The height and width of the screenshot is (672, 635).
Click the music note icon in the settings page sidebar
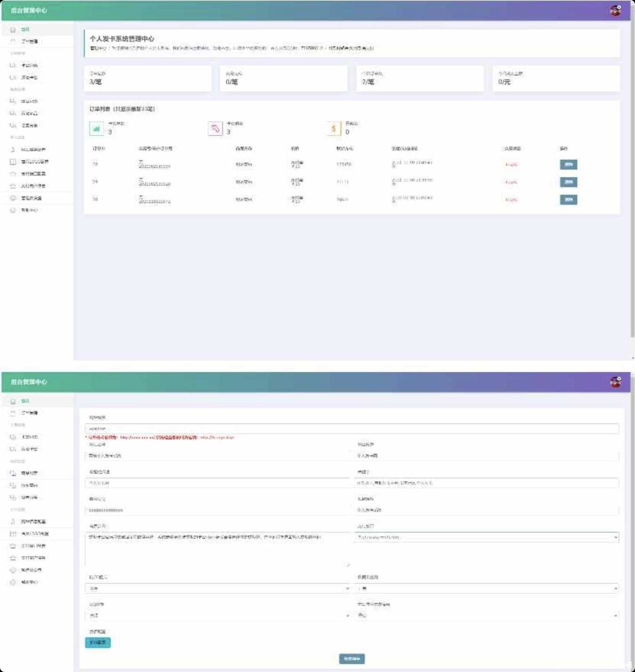13,521
